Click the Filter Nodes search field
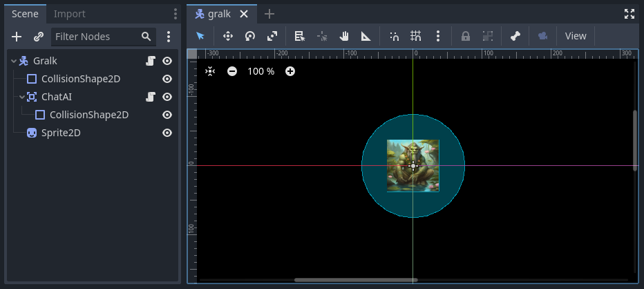The width and height of the screenshot is (644, 289). (95, 36)
